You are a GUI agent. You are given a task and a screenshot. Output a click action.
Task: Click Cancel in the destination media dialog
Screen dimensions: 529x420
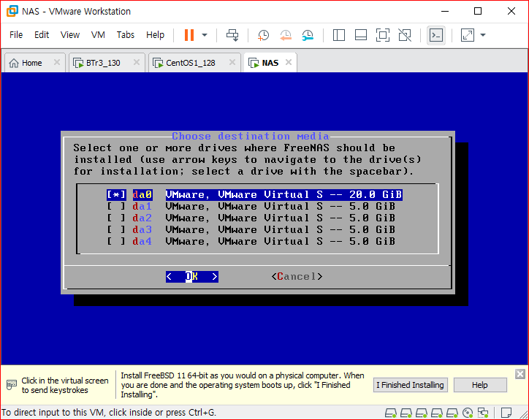[297, 277]
